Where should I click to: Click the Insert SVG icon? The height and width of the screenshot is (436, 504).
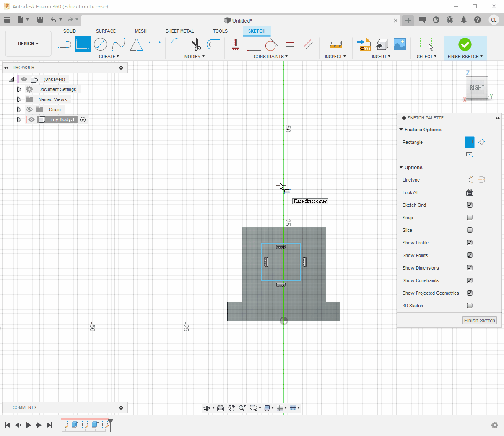click(364, 44)
